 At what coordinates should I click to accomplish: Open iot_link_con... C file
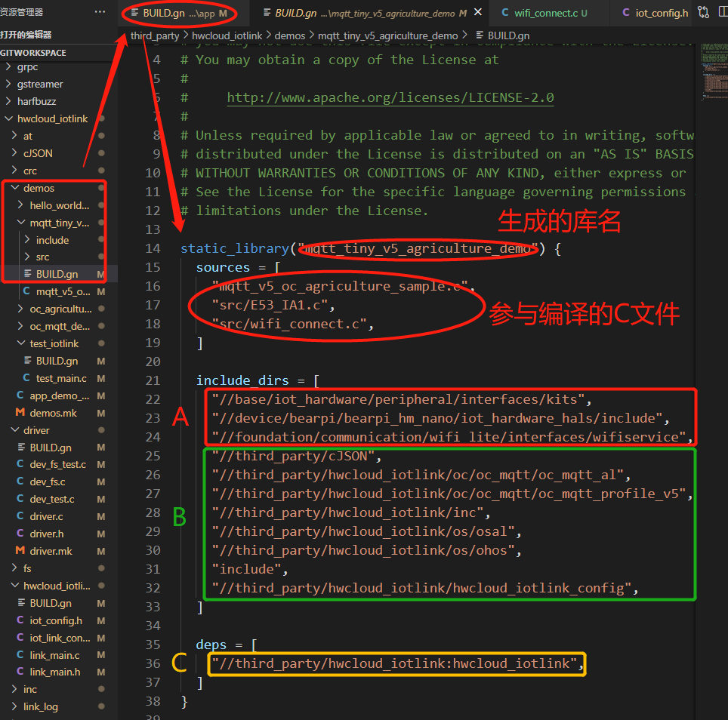(x=58, y=638)
